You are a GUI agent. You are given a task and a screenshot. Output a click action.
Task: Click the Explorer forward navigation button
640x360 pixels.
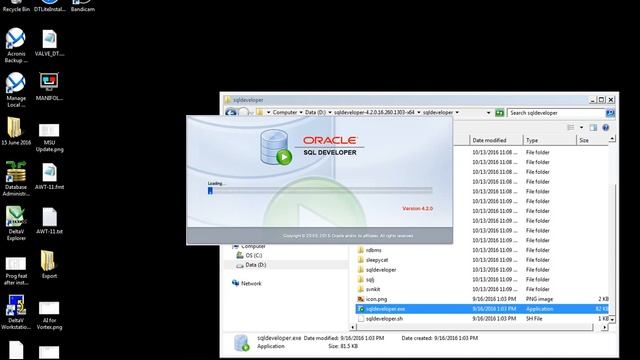[x=243, y=112]
